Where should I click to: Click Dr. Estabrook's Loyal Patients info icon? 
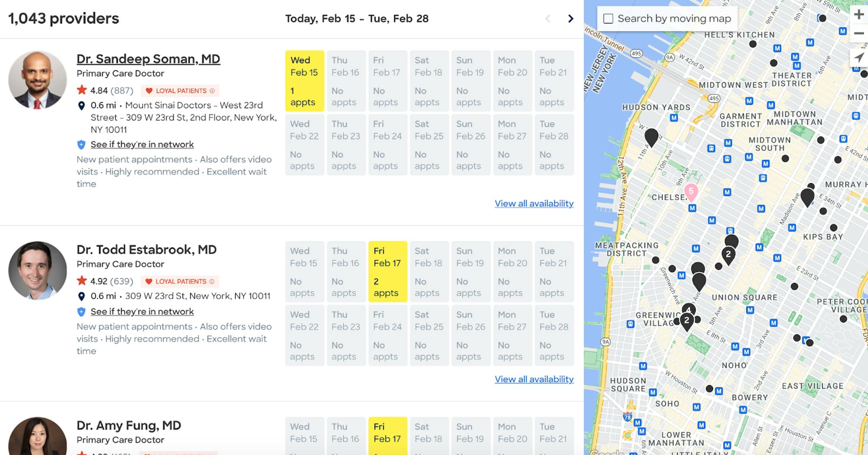212,281
